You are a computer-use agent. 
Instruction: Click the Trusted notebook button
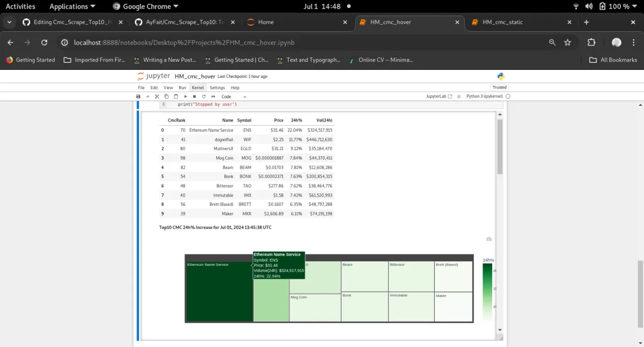pyautogui.click(x=500, y=87)
